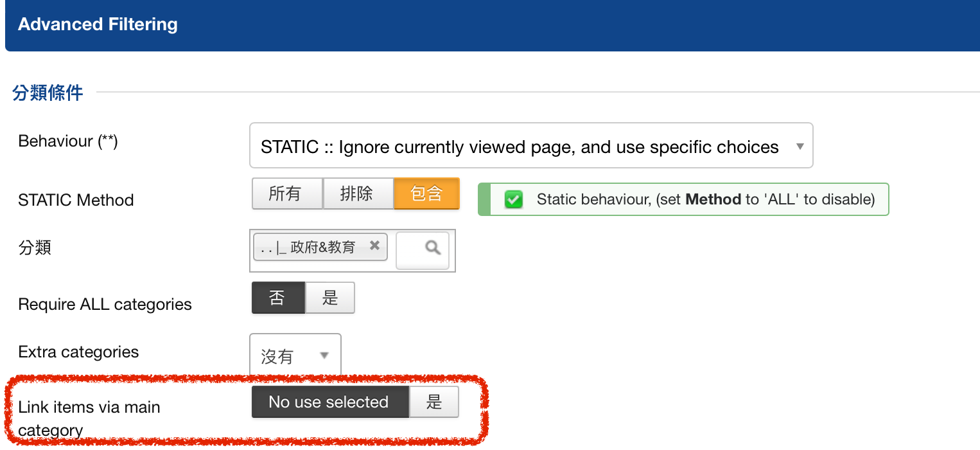The image size is (980, 450).
Task: Click the Behaviour (**) field label
Action: [x=68, y=141]
